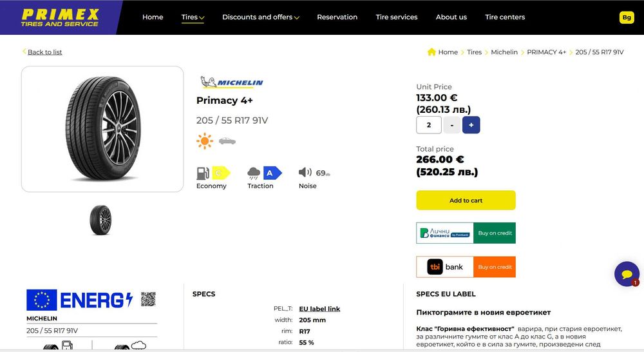Expand Discounts and offers dropdown
The image size is (644, 352).
click(261, 17)
